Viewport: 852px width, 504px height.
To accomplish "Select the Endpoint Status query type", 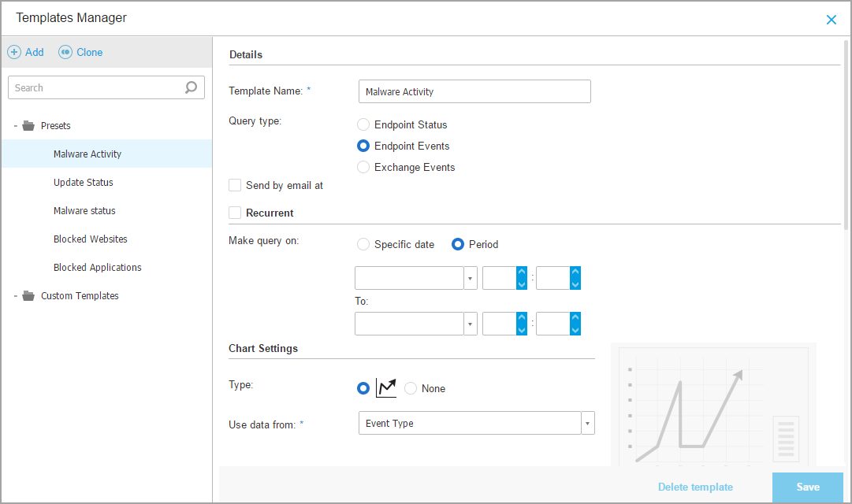I will pos(363,124).
